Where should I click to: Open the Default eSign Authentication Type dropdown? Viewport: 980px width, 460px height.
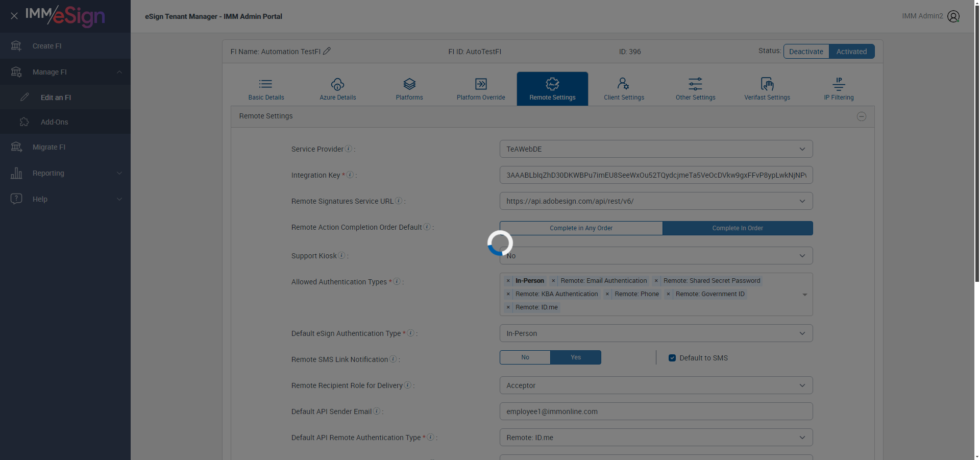(656, 333)
